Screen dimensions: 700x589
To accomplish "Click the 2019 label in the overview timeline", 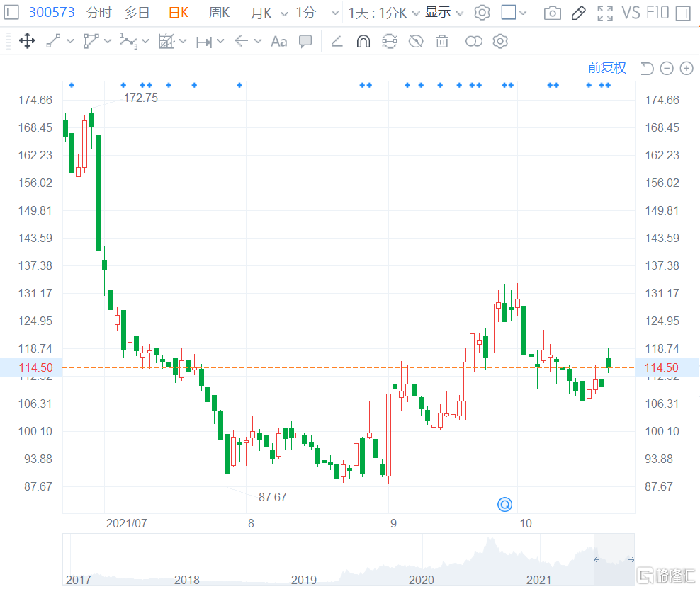I will 303,580.
